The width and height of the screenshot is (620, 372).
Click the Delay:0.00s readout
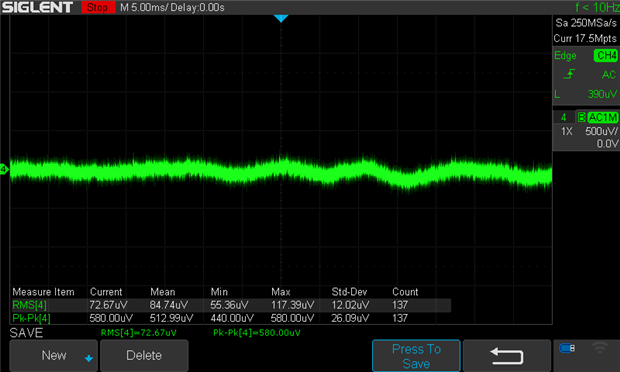tap(197, 8)
